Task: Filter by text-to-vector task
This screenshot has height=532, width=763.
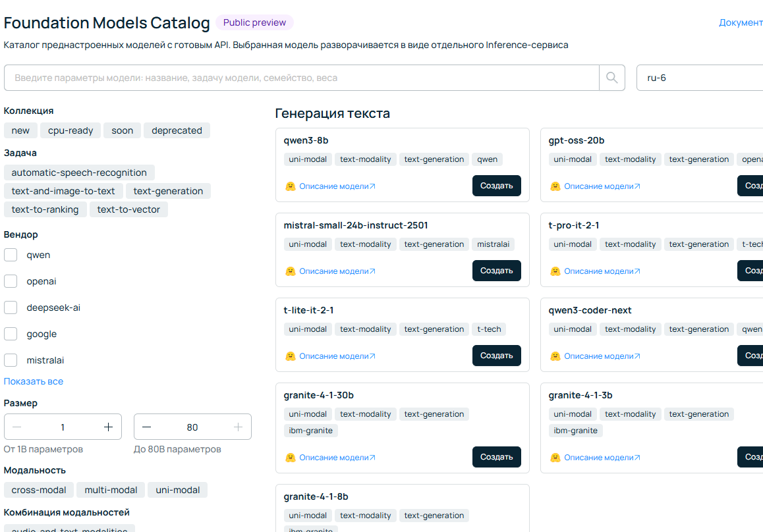Action: click(128, 209)
